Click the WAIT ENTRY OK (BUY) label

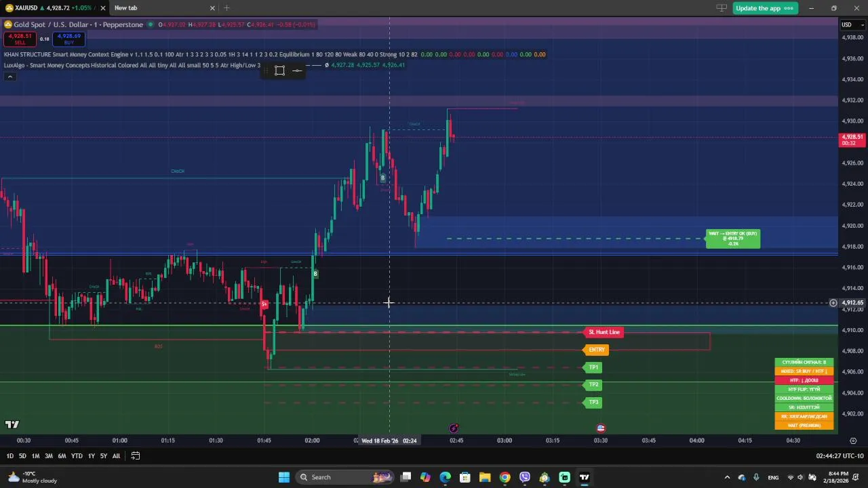point(733,239)
